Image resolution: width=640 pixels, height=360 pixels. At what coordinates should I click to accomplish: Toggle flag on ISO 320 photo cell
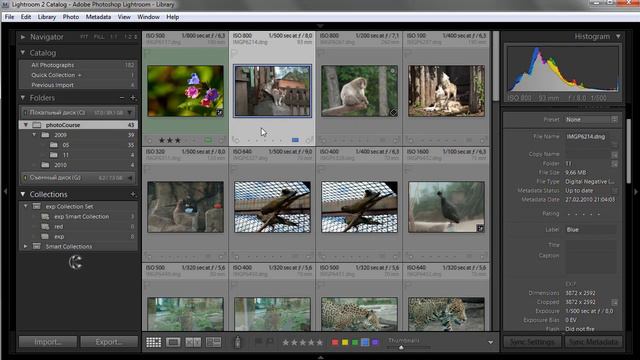coord(147,169)
